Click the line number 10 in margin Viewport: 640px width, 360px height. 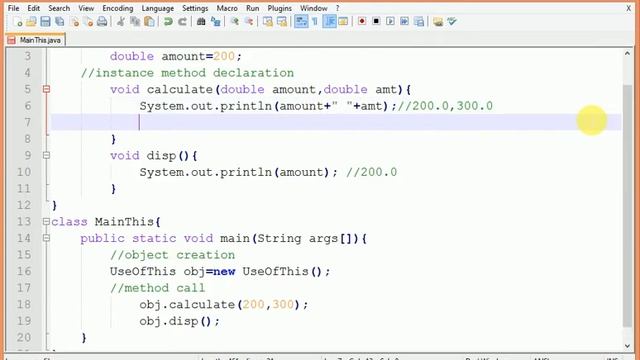[x=24, y=172]
